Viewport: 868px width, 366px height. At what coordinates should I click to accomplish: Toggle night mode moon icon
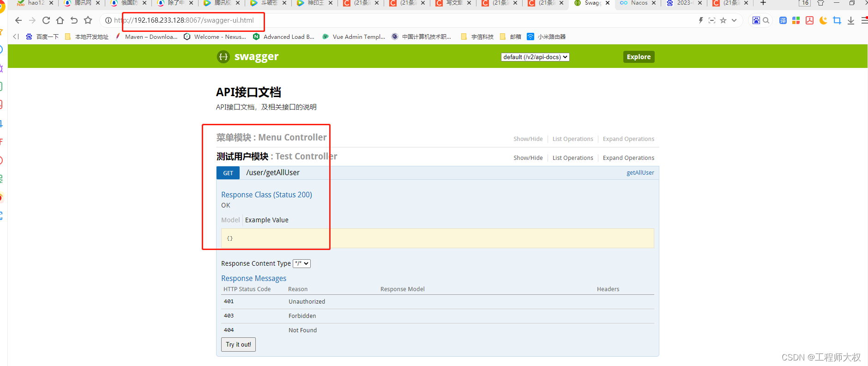(823, 20)
